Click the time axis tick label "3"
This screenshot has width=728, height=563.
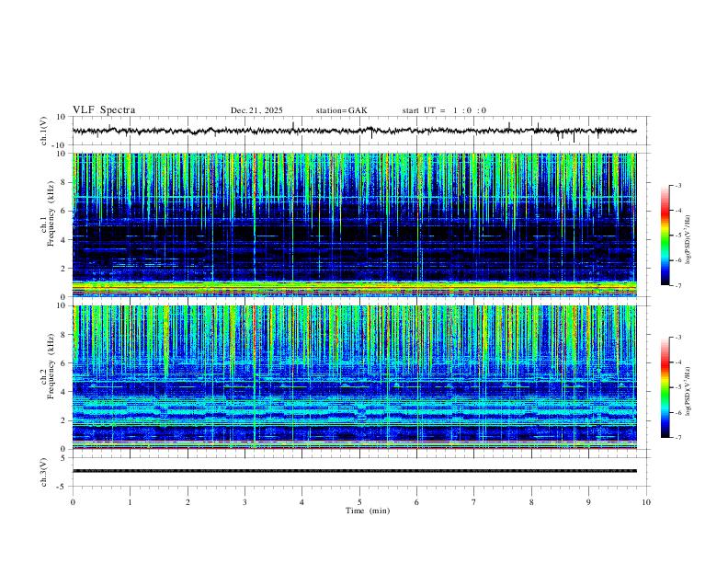(245, 502)
